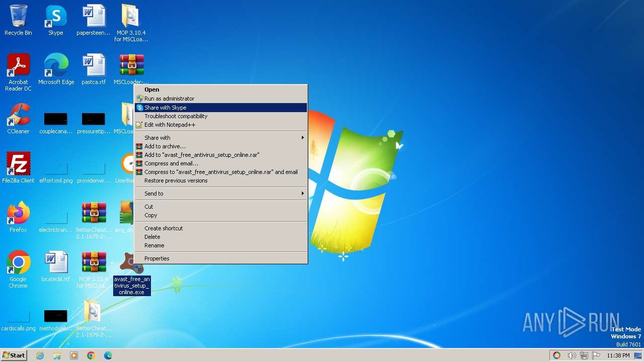The image size is (644, 362).
Task: Select the effortxml.png file icon
Action: [56, 172]
